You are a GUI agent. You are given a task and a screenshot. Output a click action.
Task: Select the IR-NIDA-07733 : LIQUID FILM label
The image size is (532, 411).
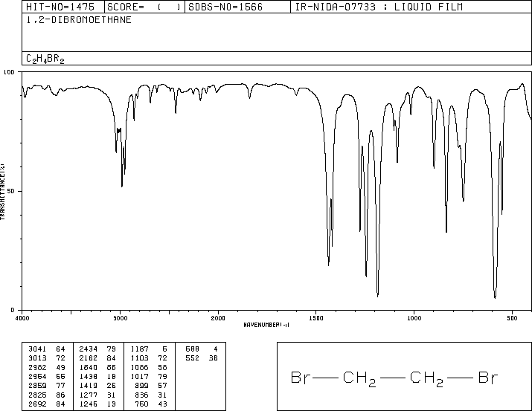click(x=379, y=7)
